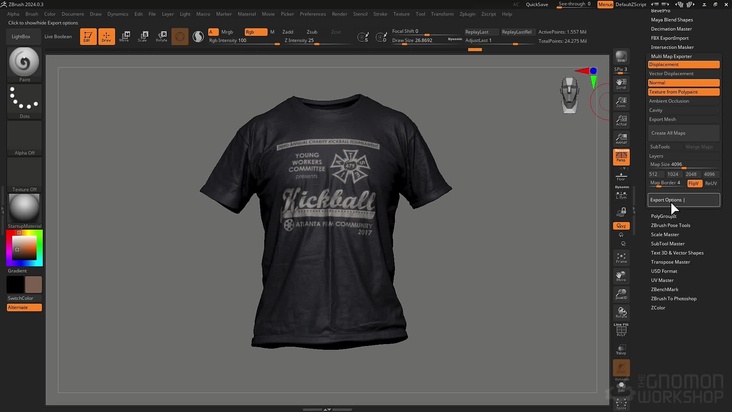Viewport: 732px width, 412px height.
Task: Click the Zoom3D icon
Action: coord(621,294)
